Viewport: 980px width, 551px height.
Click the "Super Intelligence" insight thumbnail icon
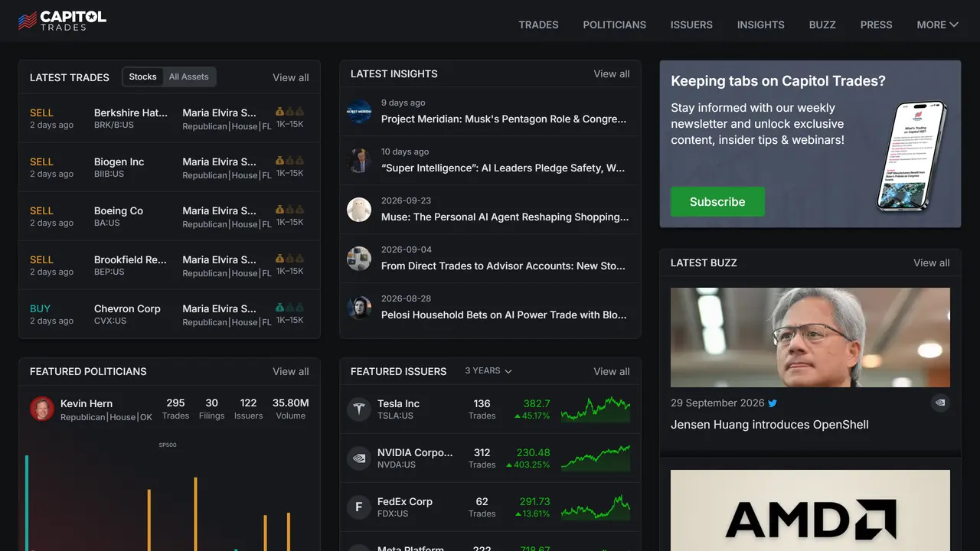(359, 161)
